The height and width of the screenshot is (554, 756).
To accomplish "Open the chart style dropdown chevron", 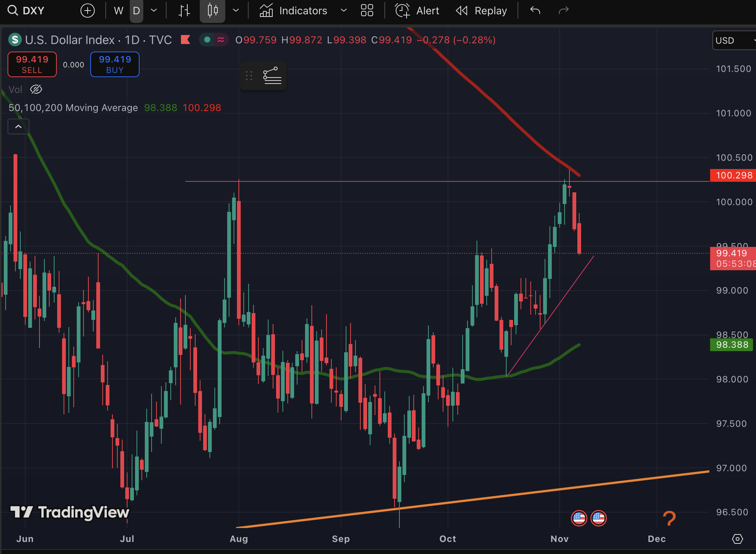I will click(236, 10).
